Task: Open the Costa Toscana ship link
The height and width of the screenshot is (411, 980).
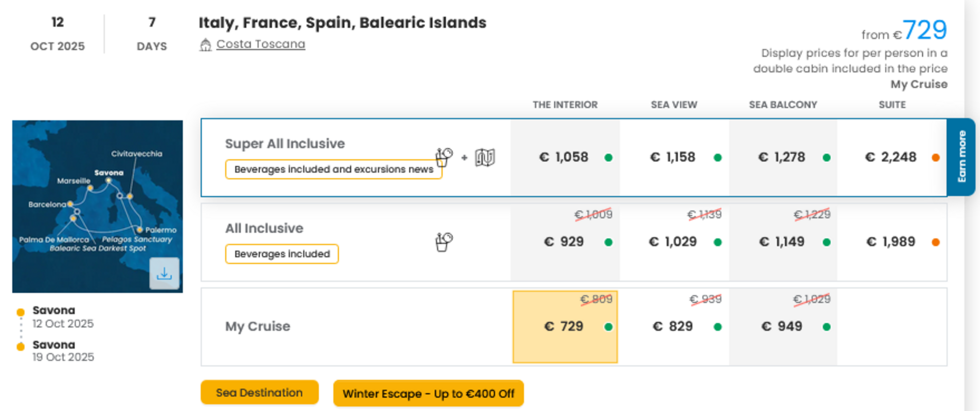Action: pos(261,44)
